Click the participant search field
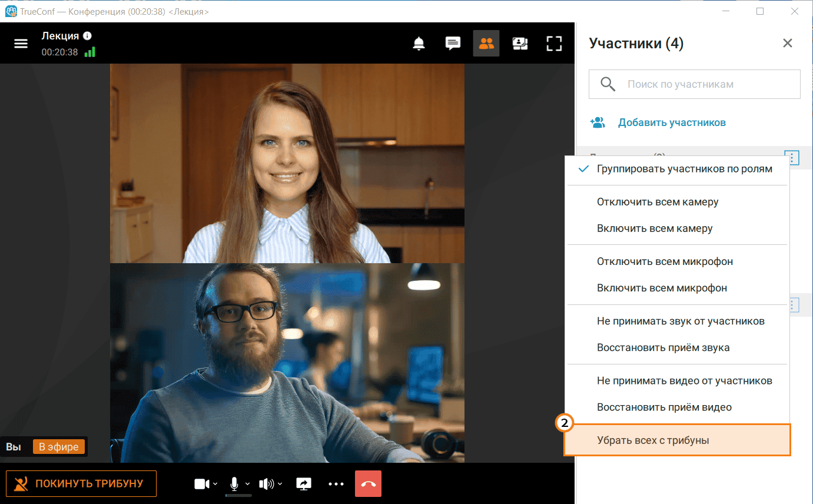Screen dimensions: 813x504 pyautogui.click(x=695, y=84)
